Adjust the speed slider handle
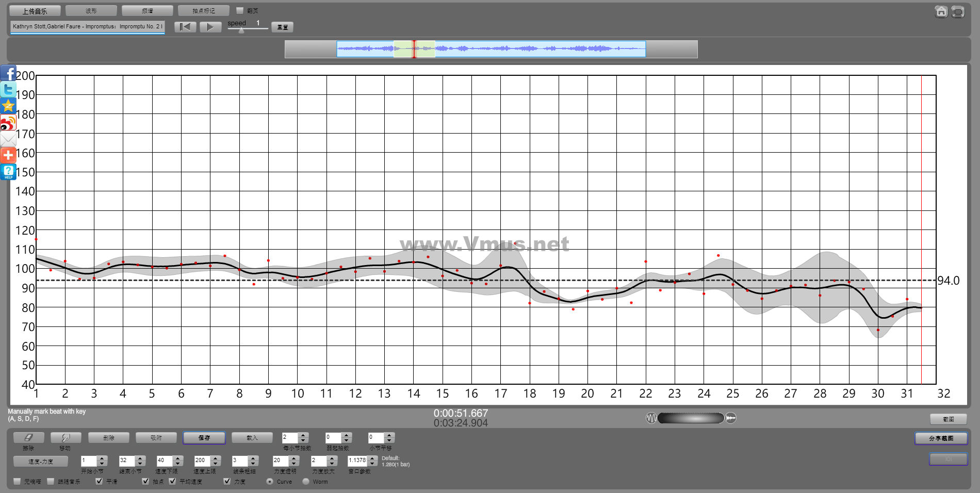Viewport: 980px width, 493px height. tap(241, 30)
